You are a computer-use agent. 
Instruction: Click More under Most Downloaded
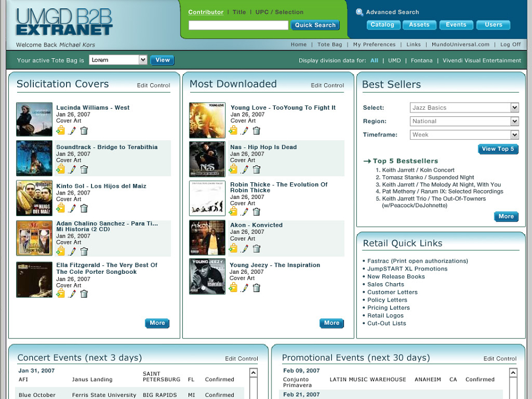pos(331,323)
